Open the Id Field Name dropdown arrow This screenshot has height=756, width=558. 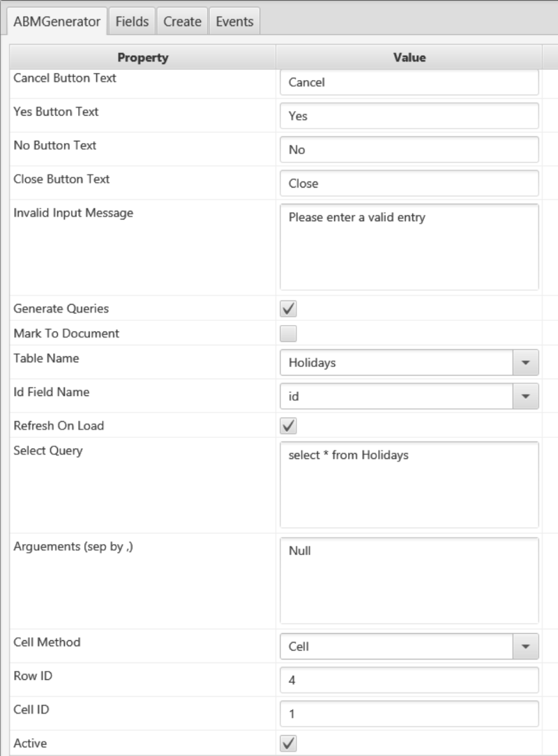click(x=525, y=396)
